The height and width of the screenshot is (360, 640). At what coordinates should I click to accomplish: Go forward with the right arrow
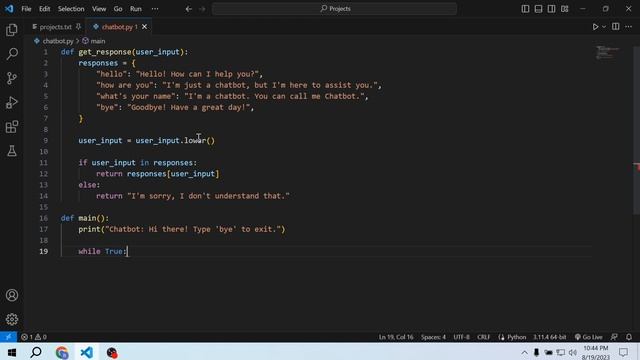(x=202, y=9)
